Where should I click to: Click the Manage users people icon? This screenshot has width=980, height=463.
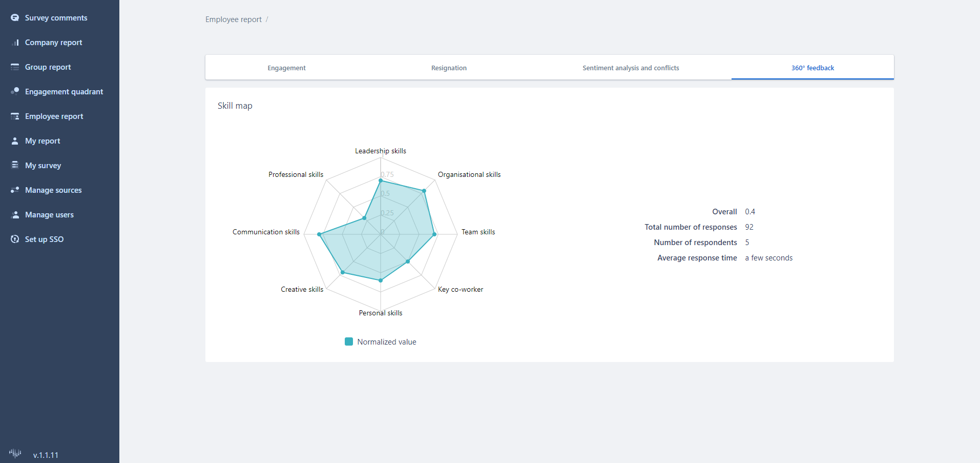pos(15,215)
